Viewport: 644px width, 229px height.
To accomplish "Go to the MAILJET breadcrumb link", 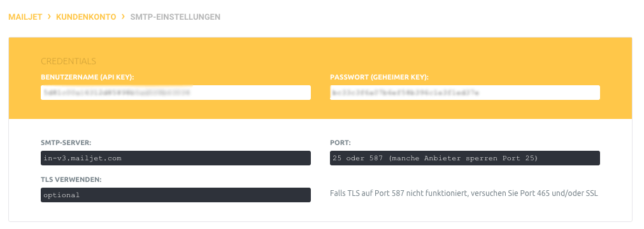I will tap(25, 17).
